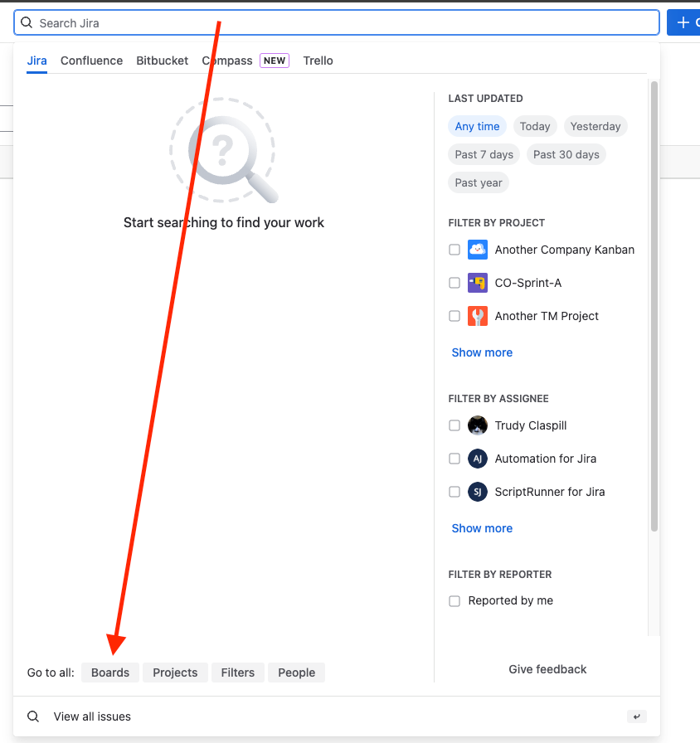The height and width of the screenshot is (743, 700).
Task: Switch to the Confluence tab
Action: (x=91, y=61)
